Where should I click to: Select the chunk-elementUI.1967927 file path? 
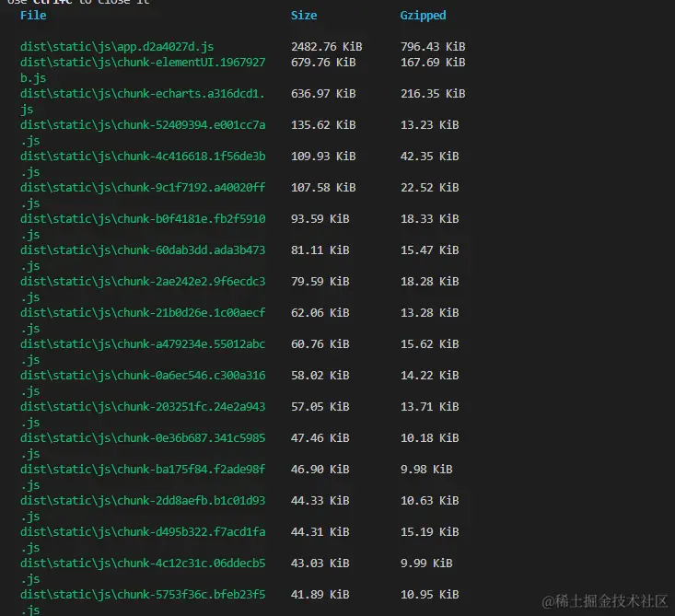click(x=143, y=63)
